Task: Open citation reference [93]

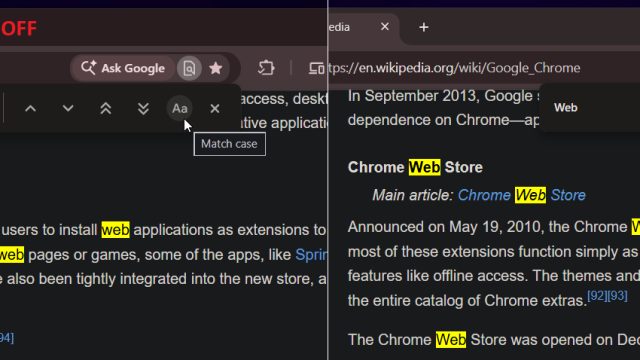Action: click(617, 296)
